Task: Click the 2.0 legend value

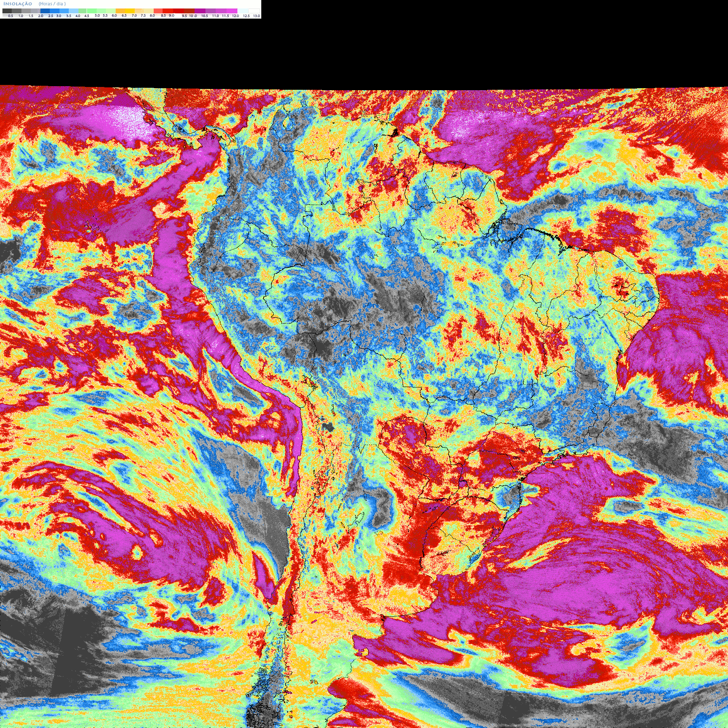Action: click(41, 16)
